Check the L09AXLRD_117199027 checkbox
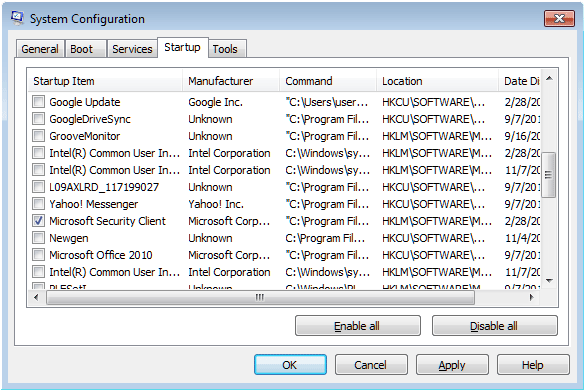The width and height of the screenshot is (585, 391). click(x=38, y=187)
